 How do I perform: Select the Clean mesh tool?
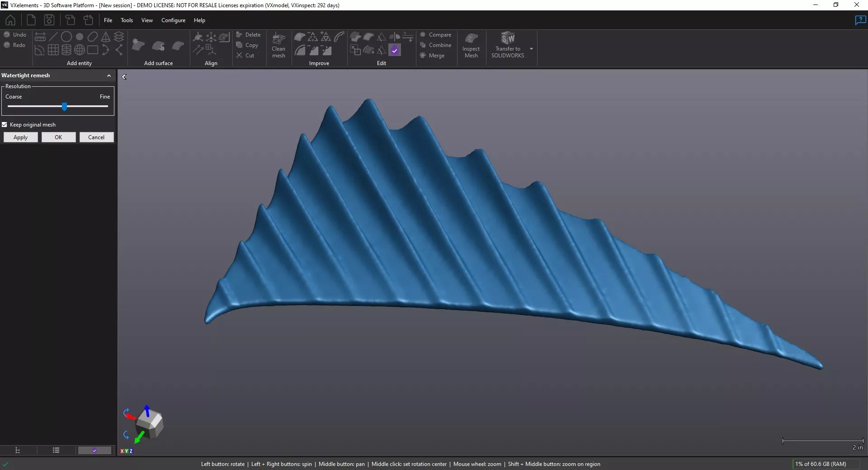278,45
